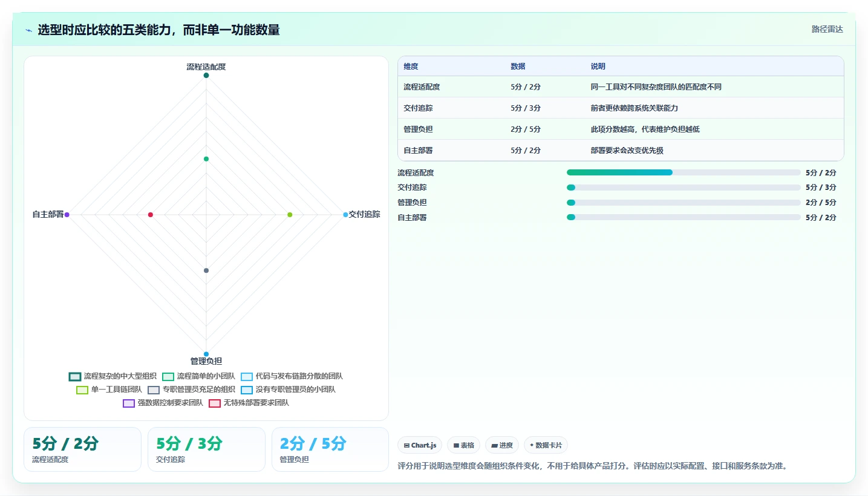Click the 管理负担 radar axis label
Screen dimensions: 868x496
(x=206, y=361)
